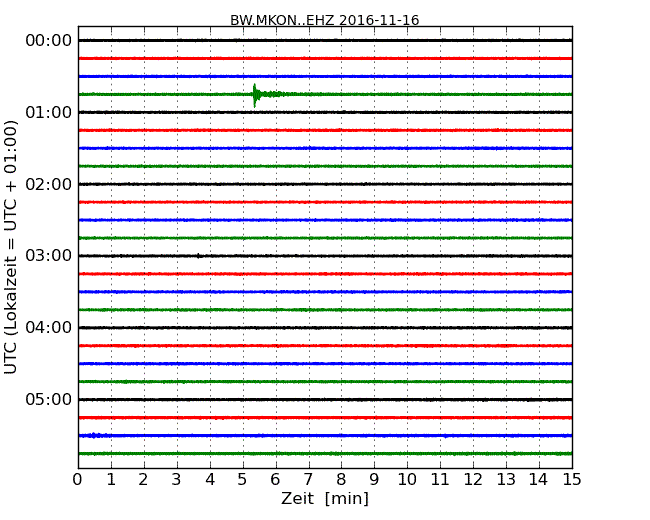Viewport: 650px width, 520px height.
Task: Click the x-axis tick label 8
Action: coord(341,480)
